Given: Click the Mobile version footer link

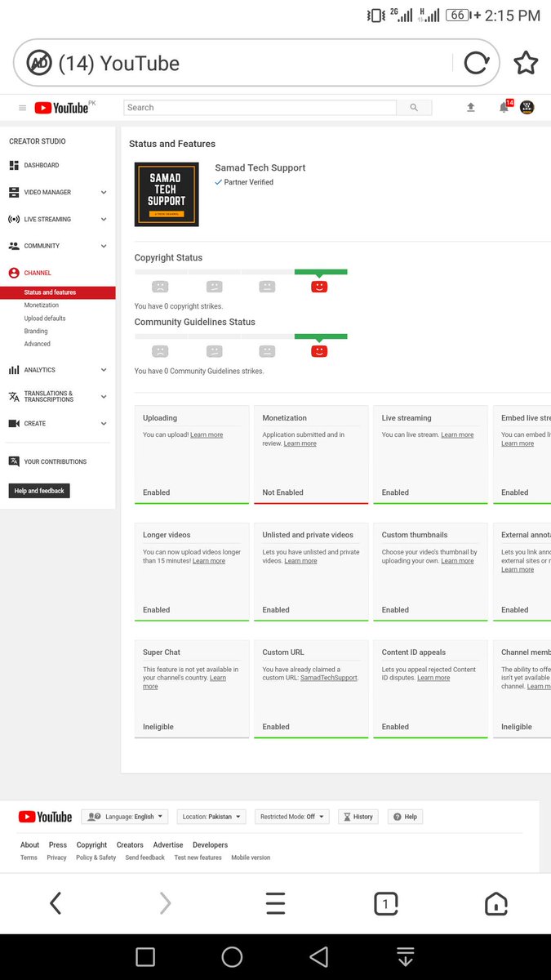Looking at the screenshot, I should pyautogui.click(x=251, y=857).
